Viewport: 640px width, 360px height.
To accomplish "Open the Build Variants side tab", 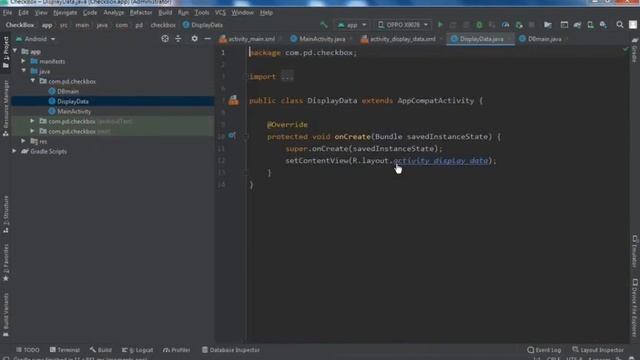I will tap(6, 314).
